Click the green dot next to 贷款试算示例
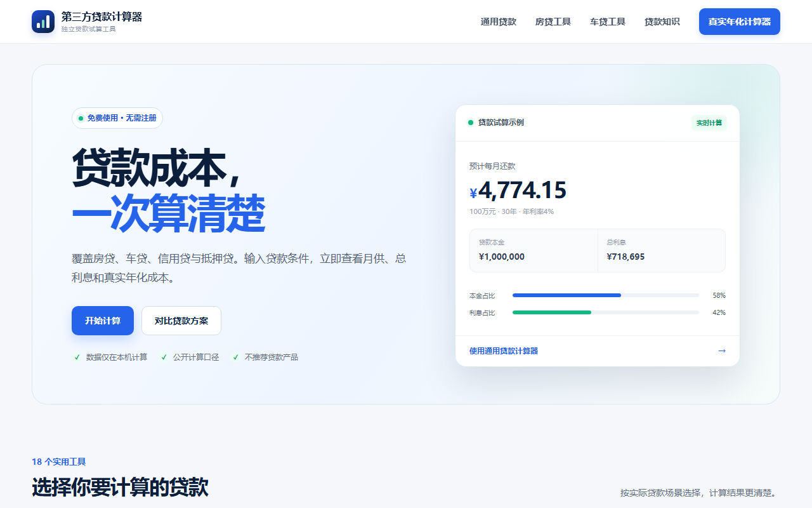The width and height of the screenshot is (812, 508). pyautogui.click(x=471, y=123)
